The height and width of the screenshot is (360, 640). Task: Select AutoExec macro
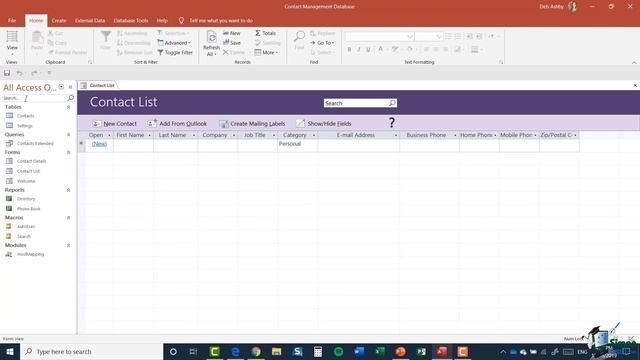pyautogui.click(x=26, y=227)
